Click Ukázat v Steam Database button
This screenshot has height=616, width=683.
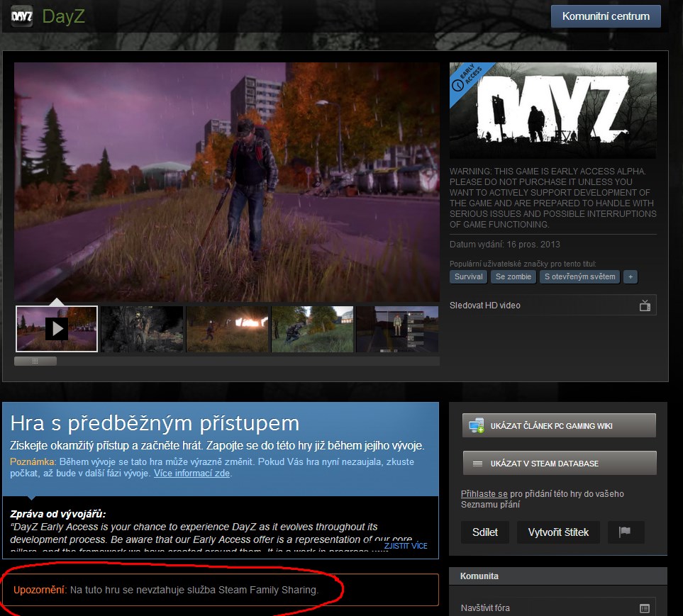click(559, 463)
